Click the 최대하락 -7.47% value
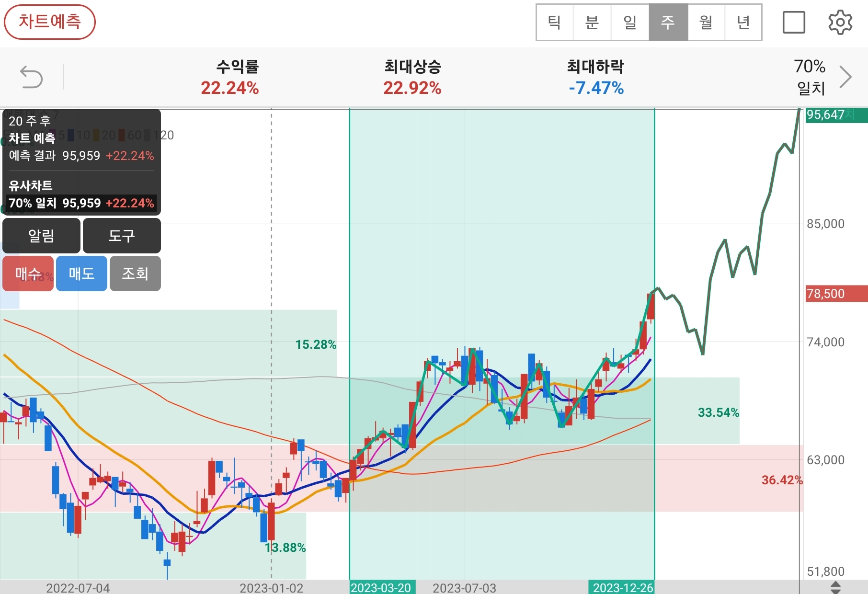The width and height of the screenshot is (868, 594). pos(596,88)
